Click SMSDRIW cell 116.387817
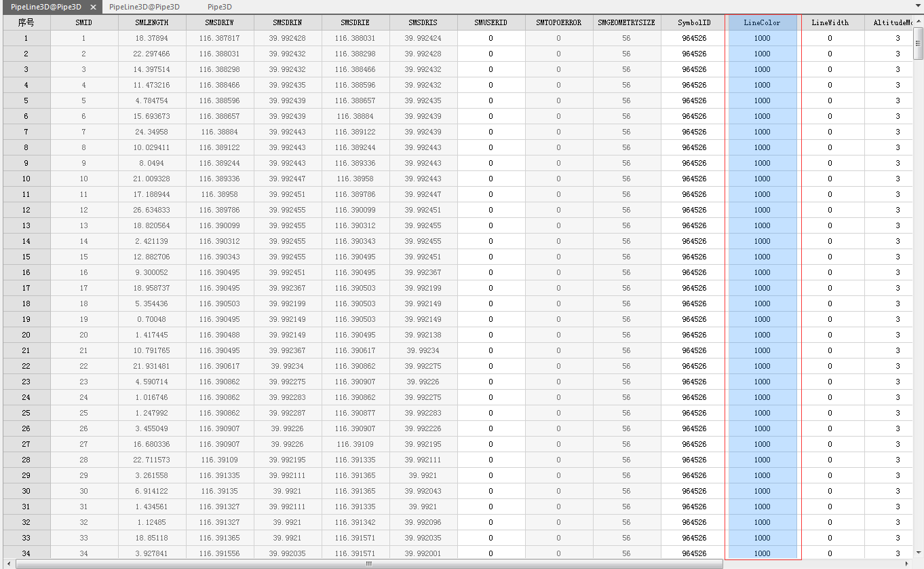The width and height of the screenshot is (924, 569). [x=220, y=38]
